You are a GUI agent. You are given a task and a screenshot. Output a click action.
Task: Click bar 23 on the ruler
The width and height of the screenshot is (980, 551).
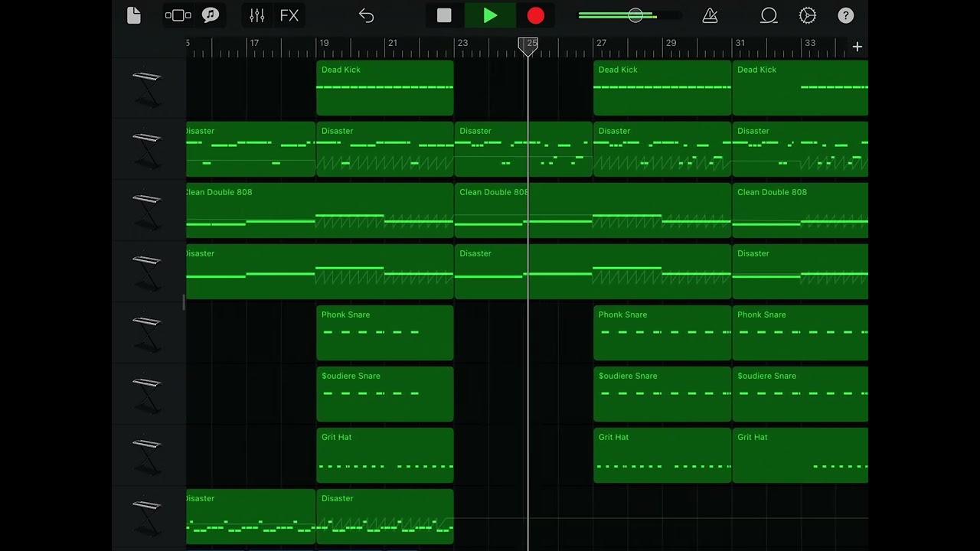462,44
